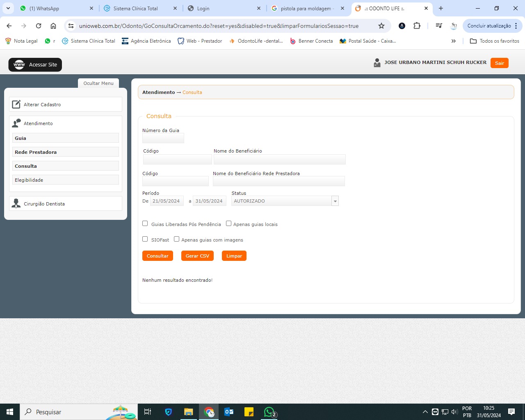
Task: Switch to the Login browser tab
Action: click(x=224, y=8)
